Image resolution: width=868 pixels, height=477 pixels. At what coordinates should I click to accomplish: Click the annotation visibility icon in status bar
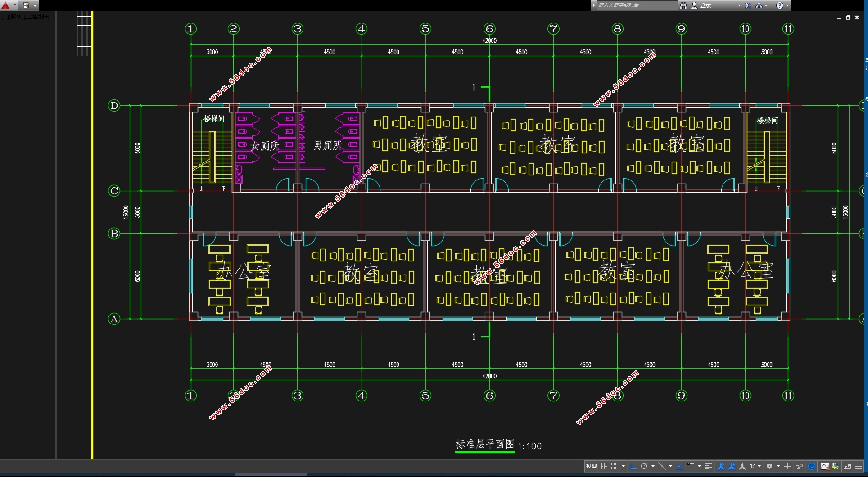tap(721, 466)
